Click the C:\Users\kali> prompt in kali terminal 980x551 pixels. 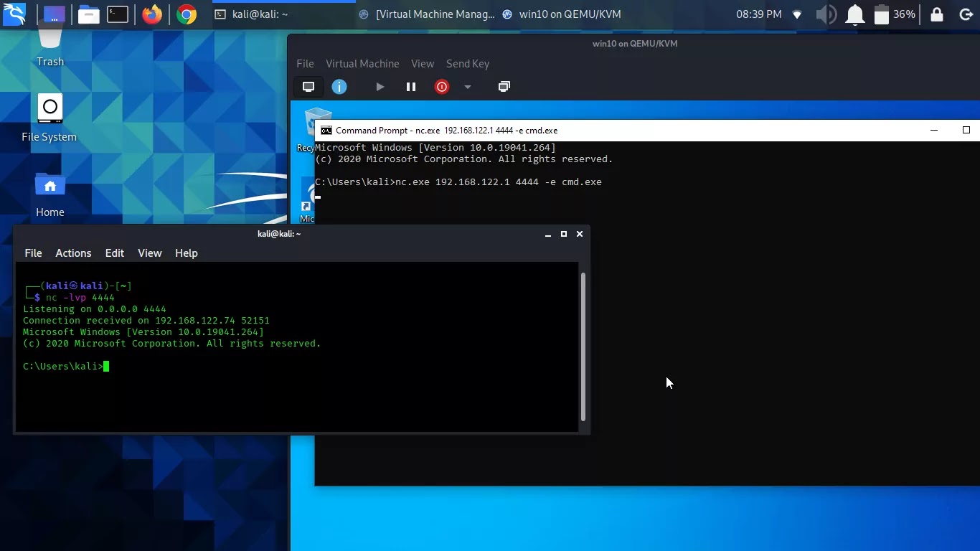63,367
